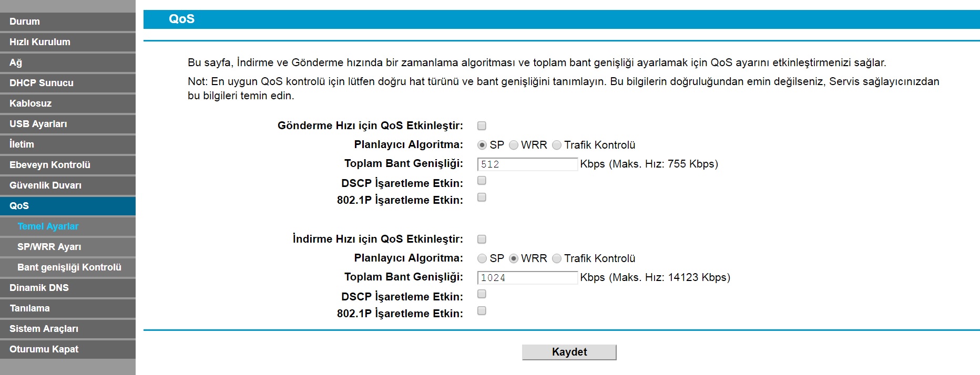
Task: Click download total bandwidth field showing 1024
Action: tap(527, 278)
